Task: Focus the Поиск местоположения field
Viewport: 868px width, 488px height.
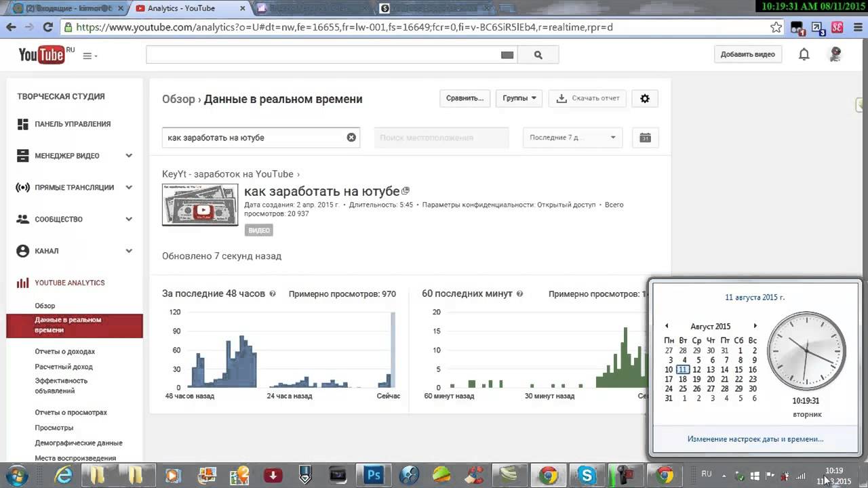Action: pos(441,138)
